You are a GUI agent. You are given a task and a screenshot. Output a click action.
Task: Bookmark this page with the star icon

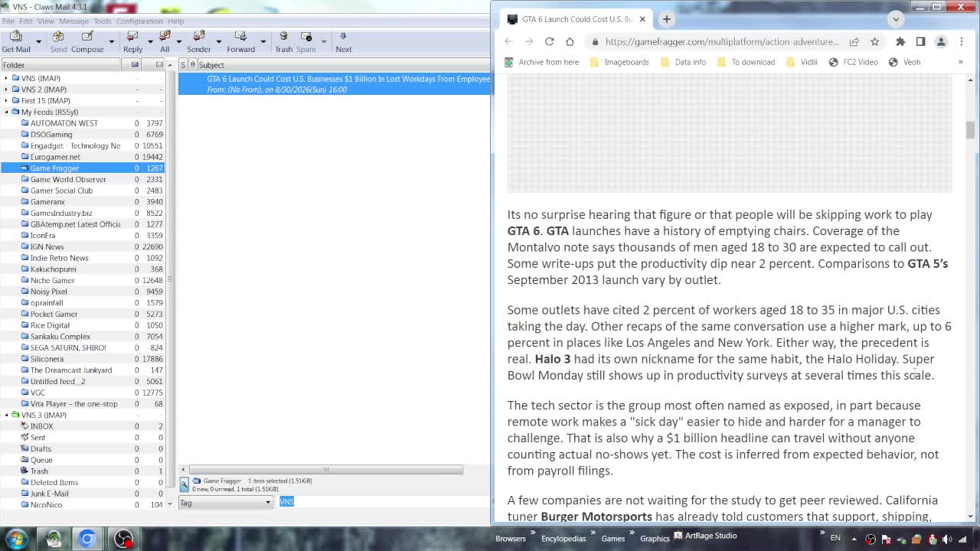click(x=874, y=41)
